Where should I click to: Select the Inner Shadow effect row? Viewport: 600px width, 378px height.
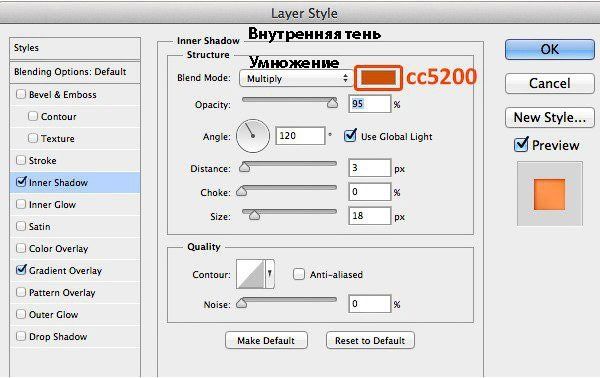[x=75, y=182]
